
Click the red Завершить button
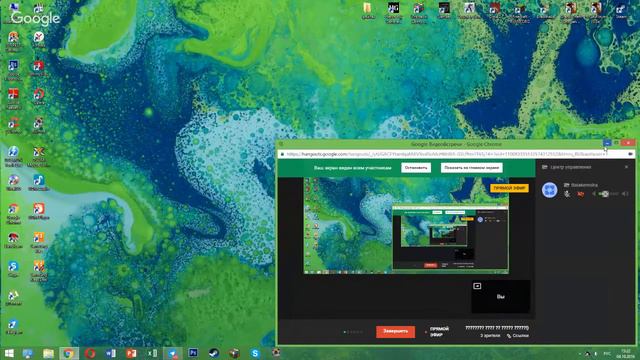coord(396,331)
